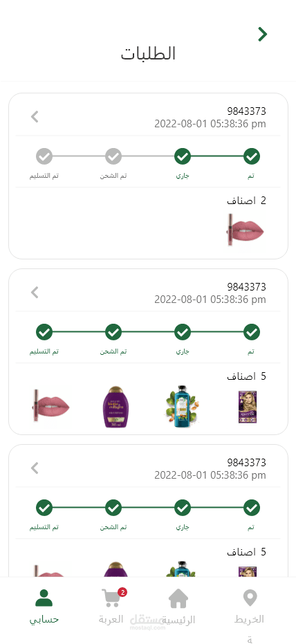296x644 pixels.
Task: Select the حسابي account person icon
Action: click(44, 598)
